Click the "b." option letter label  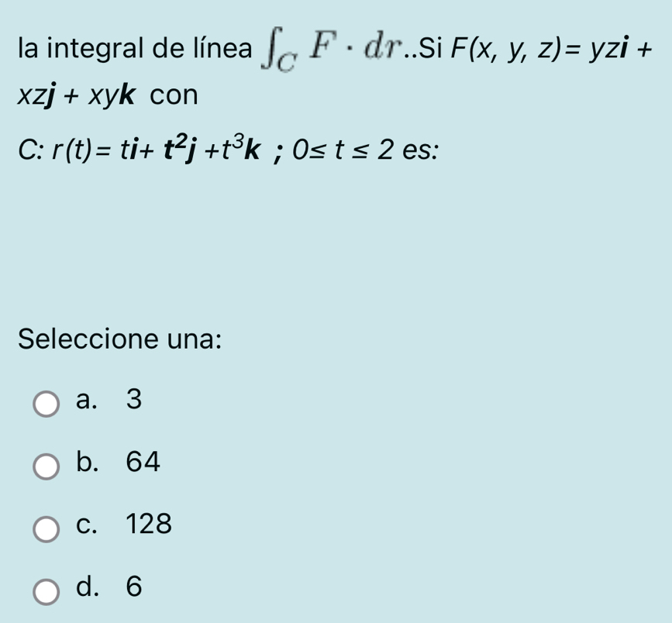[90, 463]
